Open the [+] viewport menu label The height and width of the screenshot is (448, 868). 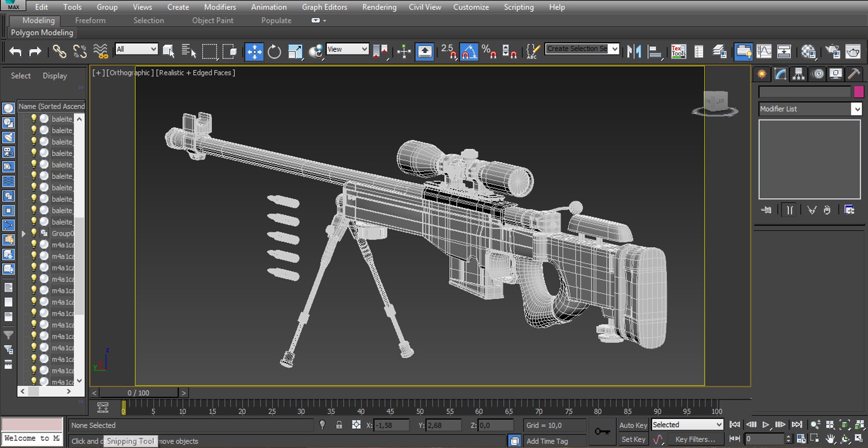(x=98, y=72)
